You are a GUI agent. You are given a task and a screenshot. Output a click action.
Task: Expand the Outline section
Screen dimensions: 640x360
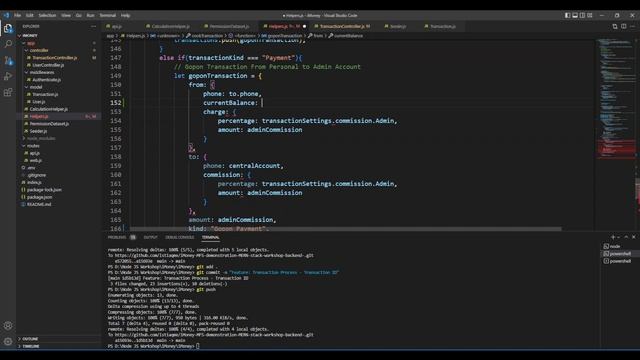click(x=30, y=339)
